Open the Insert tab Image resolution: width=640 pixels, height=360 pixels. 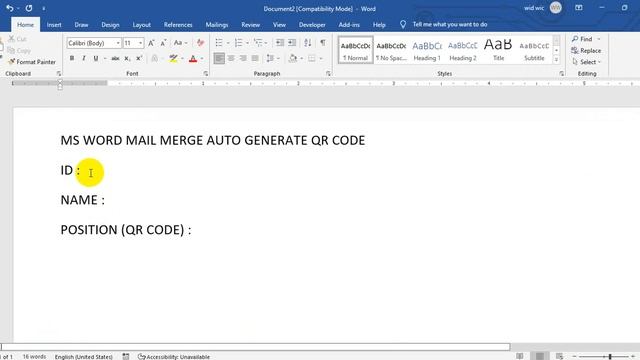click(x=54, y=25)
